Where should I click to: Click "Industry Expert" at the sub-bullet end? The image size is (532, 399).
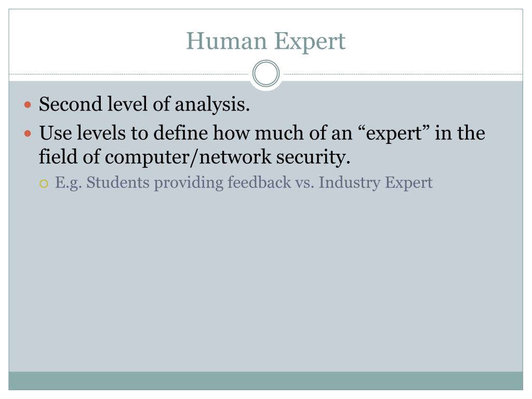coord(376,183)
